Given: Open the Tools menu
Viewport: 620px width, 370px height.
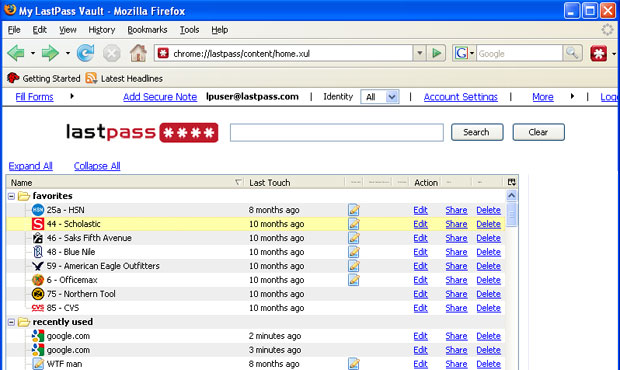Looking at the screenshot, I should pyautogui.click(x=189, y=30).
